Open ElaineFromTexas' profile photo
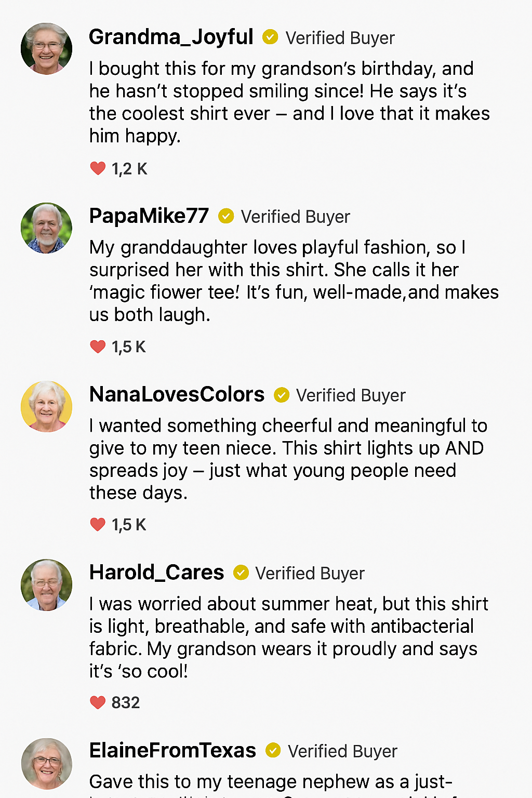 coord(47,763)
